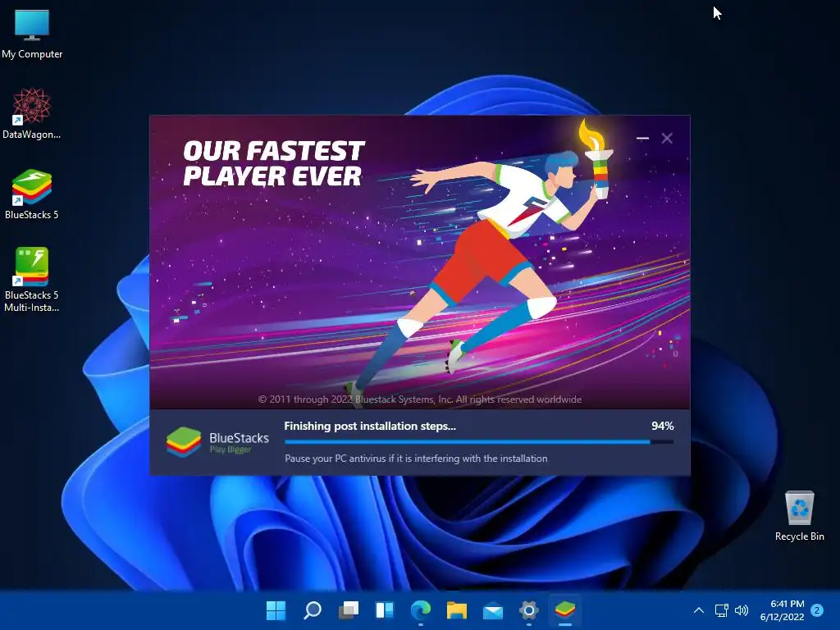Open taskbar Search
The image size is (840, 630).
[x=313, y=610]
